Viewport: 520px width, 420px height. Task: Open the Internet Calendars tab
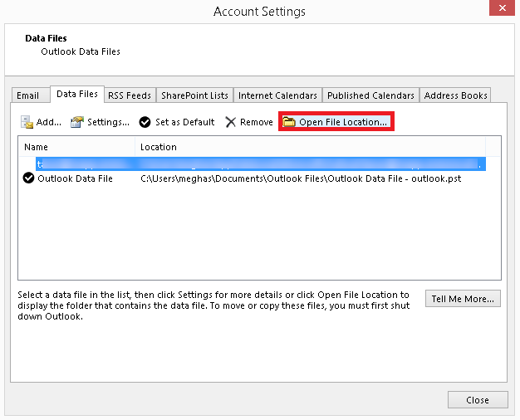[277, 95]
